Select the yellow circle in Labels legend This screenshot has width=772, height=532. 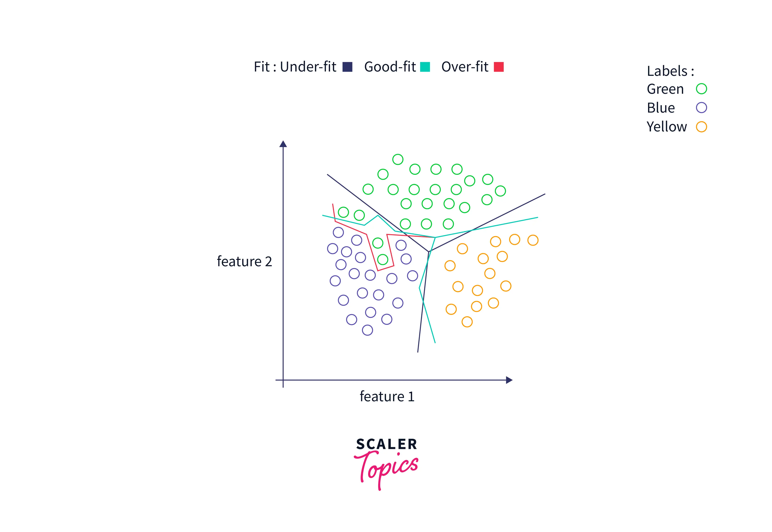[x=701, y=127]
